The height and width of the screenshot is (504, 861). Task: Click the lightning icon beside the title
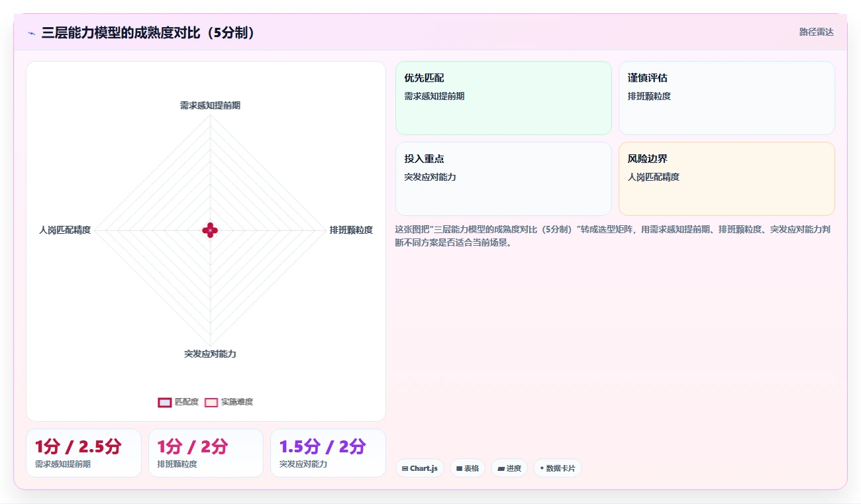(x=31, y=33)
